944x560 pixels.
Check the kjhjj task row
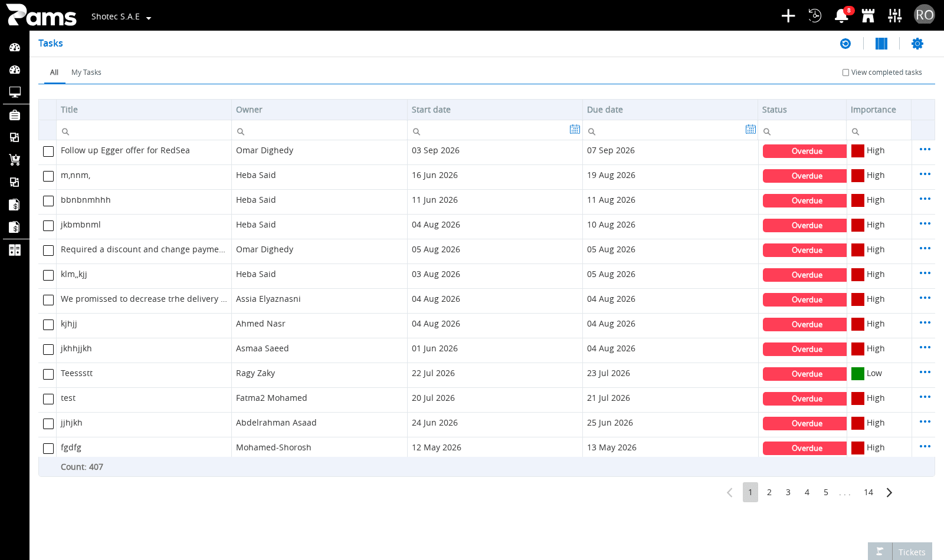click(48, 325)
